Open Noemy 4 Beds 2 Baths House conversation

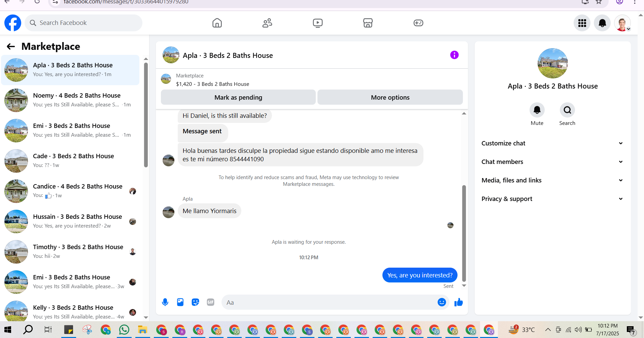click(x=70, y=100)
